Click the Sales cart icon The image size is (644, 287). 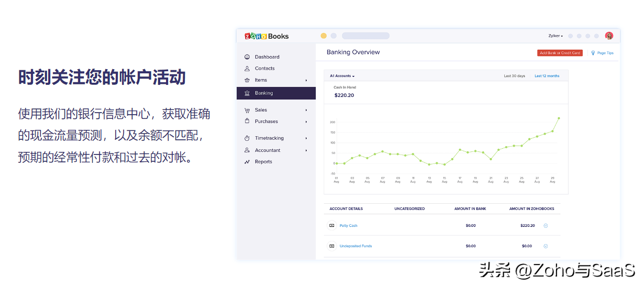[247, 110]
